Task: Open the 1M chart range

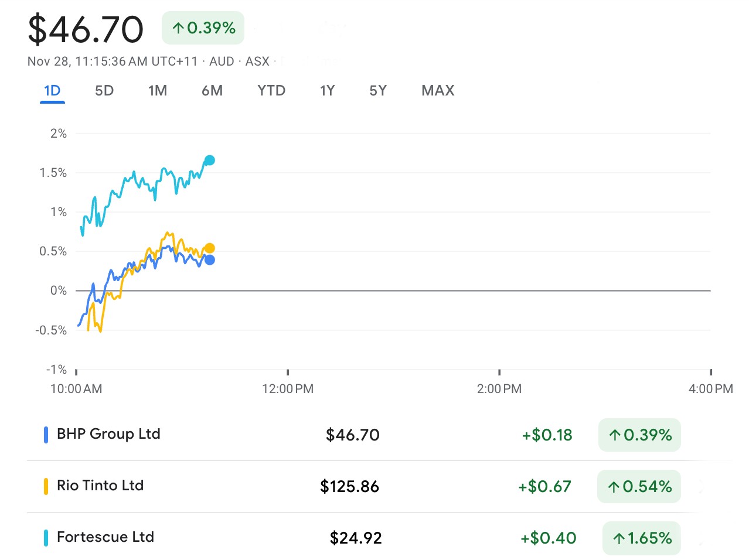Action: [x=158, y=91]
